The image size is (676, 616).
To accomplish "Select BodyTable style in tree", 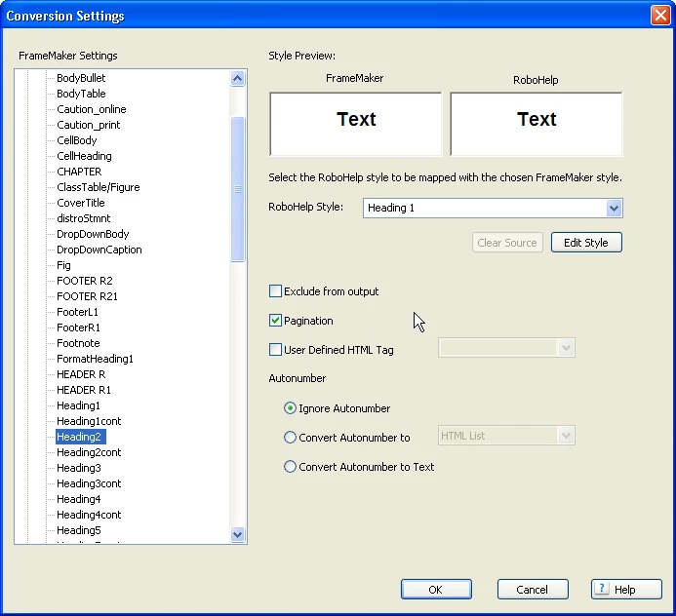I will click(81, 94).
